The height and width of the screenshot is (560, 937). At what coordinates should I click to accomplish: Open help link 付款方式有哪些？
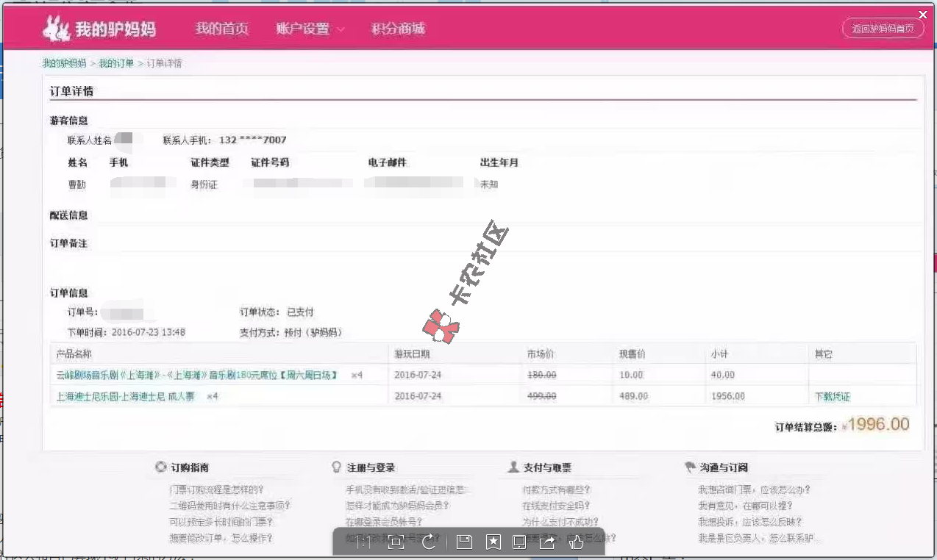point(556,489)
